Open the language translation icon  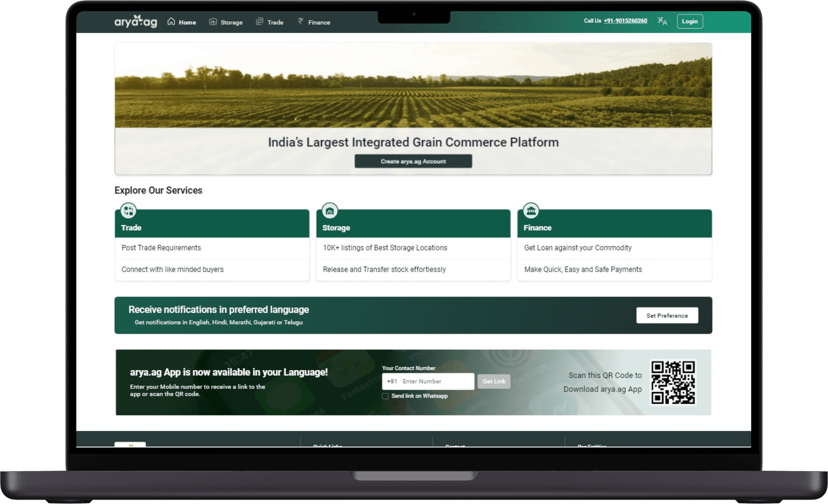662,21
